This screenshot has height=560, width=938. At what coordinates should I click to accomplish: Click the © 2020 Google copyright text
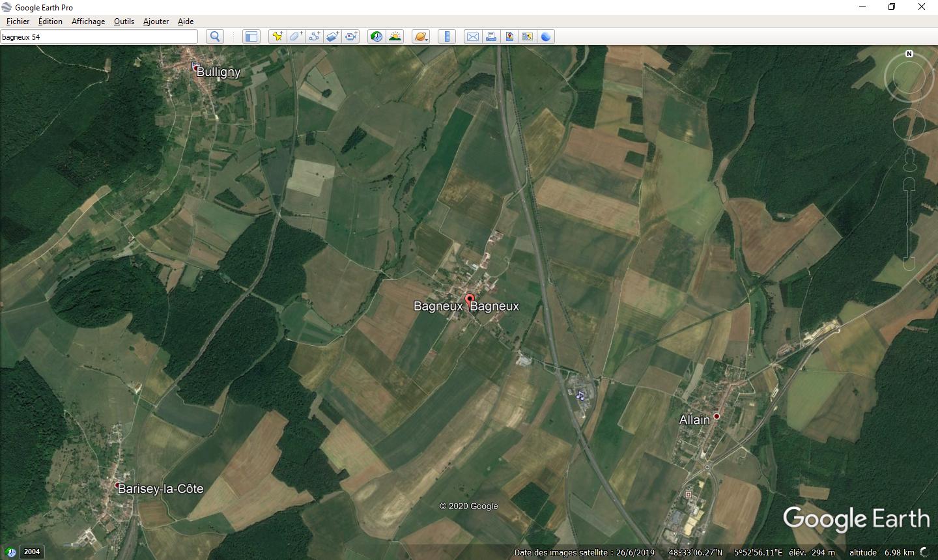[469, 506]
